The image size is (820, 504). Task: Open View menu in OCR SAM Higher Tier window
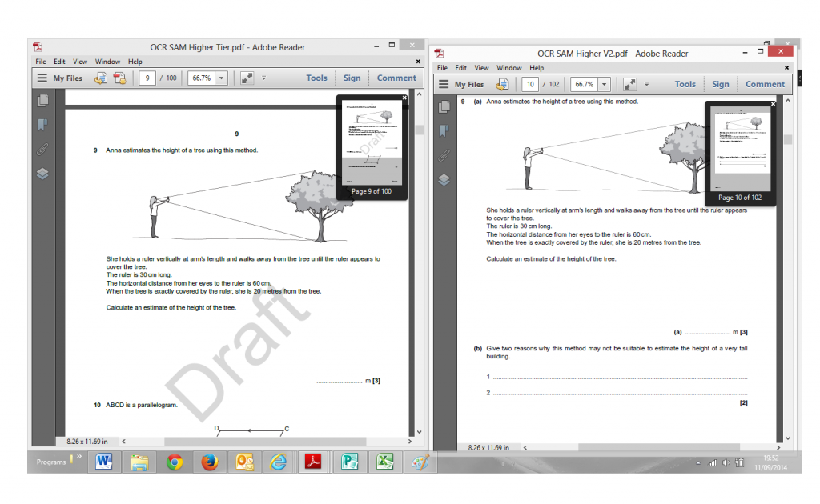click(80, 62)
